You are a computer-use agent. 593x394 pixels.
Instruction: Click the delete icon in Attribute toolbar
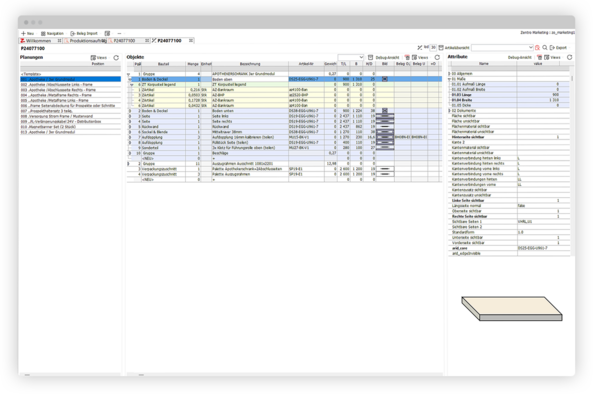(x=539, y=57)
